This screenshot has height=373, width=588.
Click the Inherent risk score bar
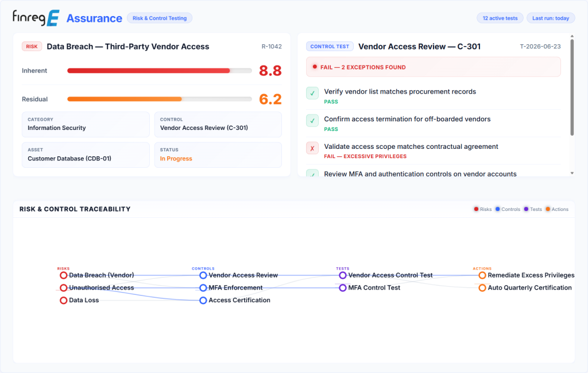point(160,71)
